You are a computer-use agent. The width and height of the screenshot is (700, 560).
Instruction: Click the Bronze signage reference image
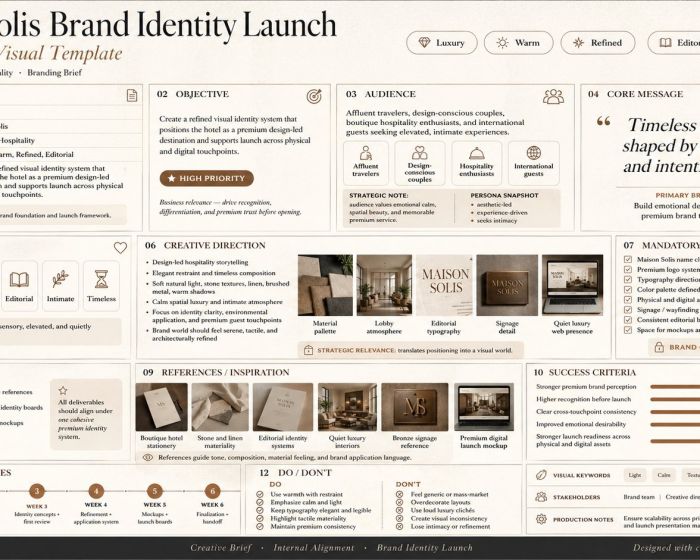tap(415, 407)
